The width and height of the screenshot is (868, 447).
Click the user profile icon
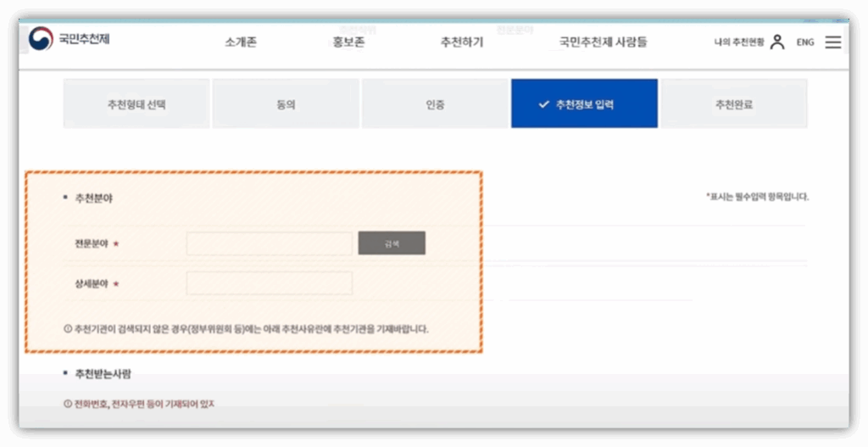777,42
